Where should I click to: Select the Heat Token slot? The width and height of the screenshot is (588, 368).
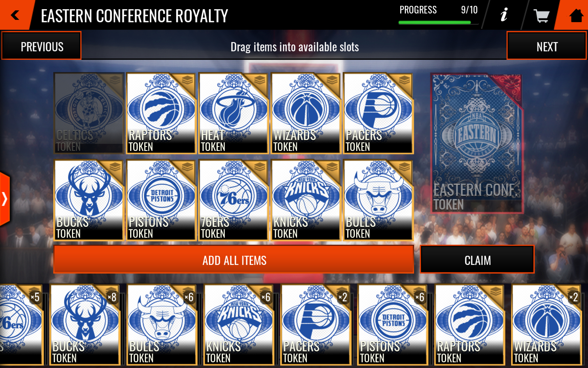[x=233, y=113]
